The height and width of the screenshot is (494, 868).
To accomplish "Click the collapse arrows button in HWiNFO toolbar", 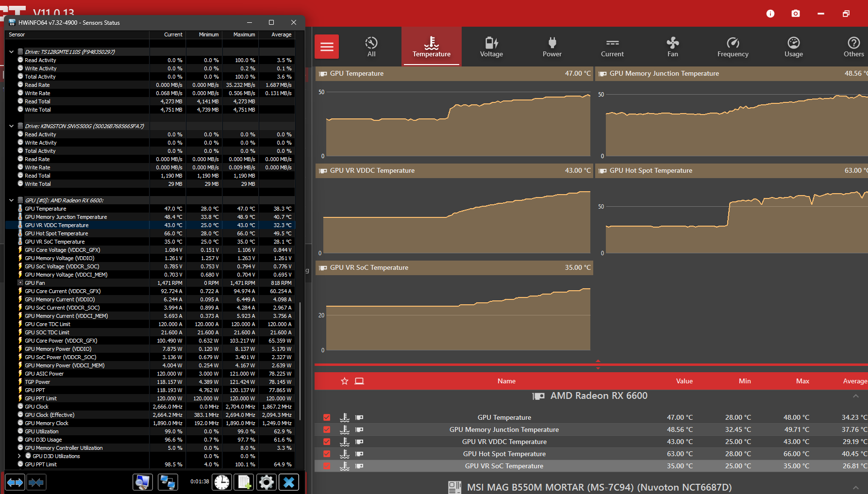I will [36, 482].
